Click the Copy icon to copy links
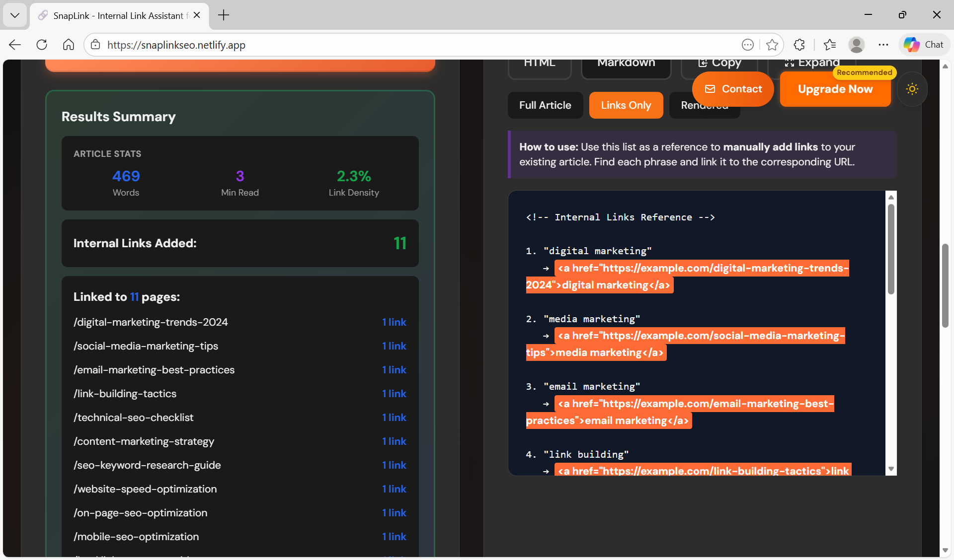 point(703,63)
